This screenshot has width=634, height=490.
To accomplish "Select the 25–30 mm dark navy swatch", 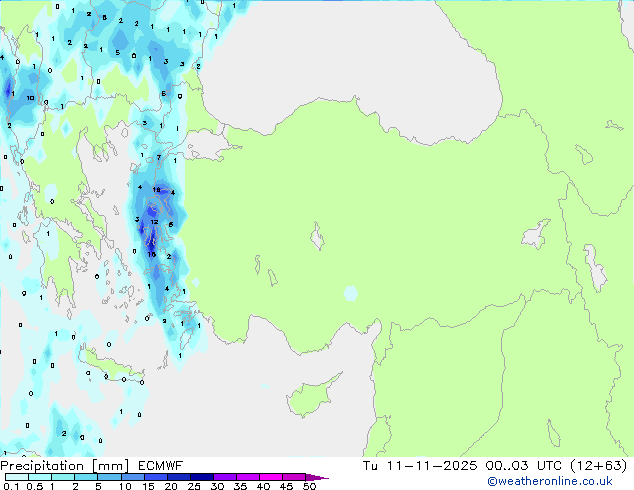I will click(x=202, y=477).
